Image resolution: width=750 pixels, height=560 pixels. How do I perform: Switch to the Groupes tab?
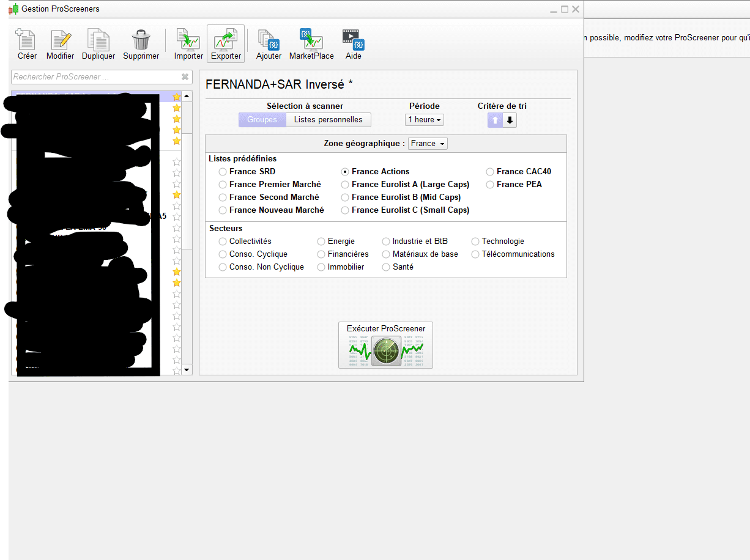tap(262, 120)
